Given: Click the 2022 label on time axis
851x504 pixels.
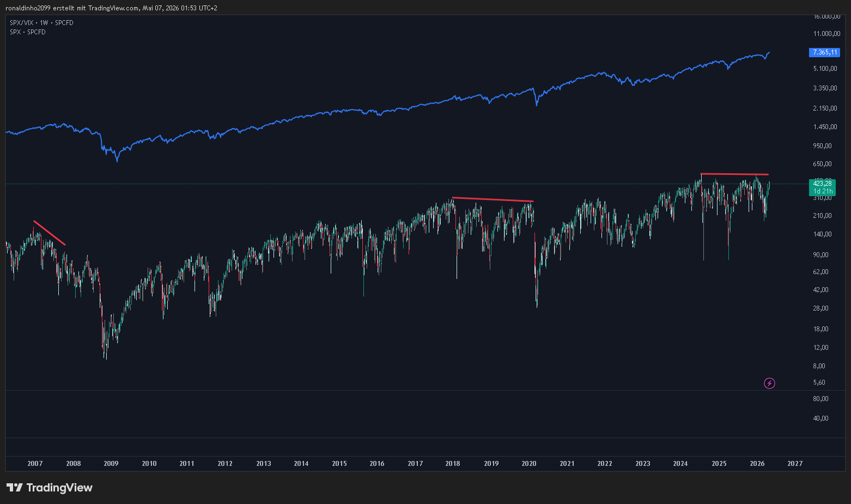Looking at the screenshot, I should coord(605,464).
